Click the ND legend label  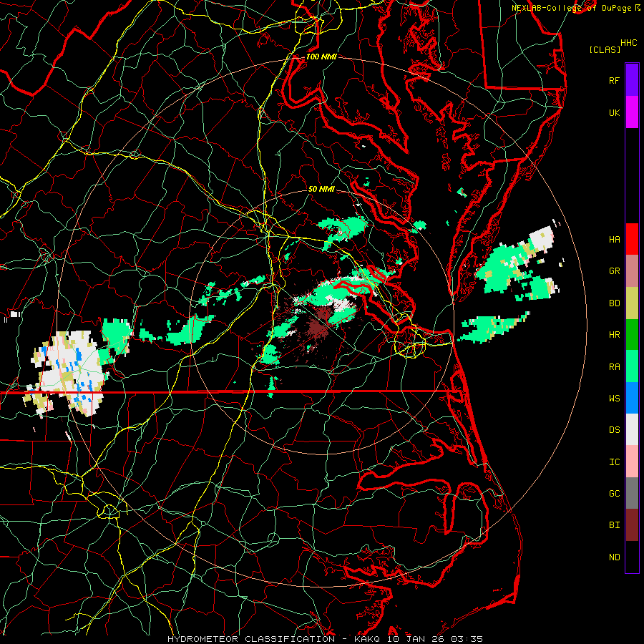[614, 557]
